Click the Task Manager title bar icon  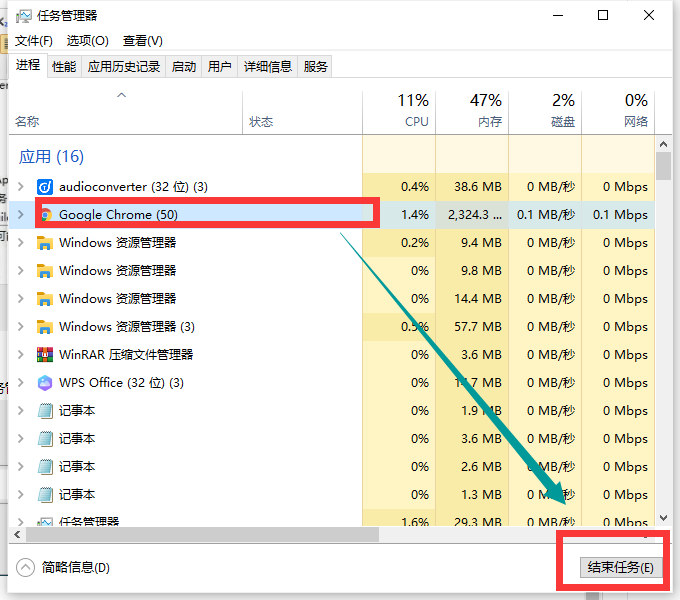[x=23, y=16]
